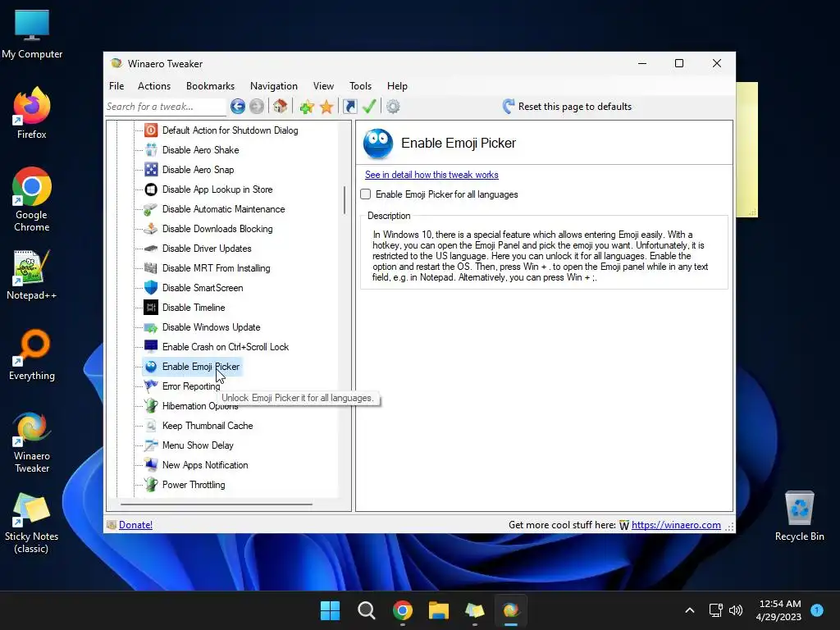Open Notepad++ desktop shortcut
The image size is (840, 630).
coord(32,274)
